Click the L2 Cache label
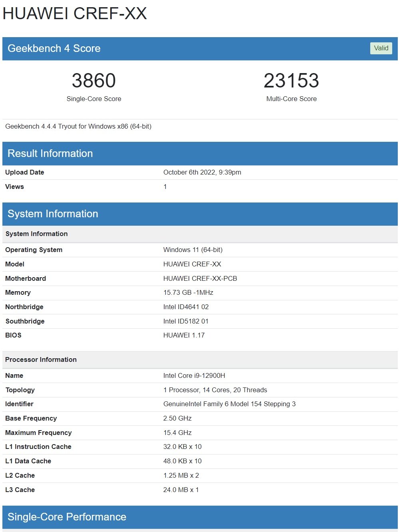 pyautogui.click(x=20, y=475)
